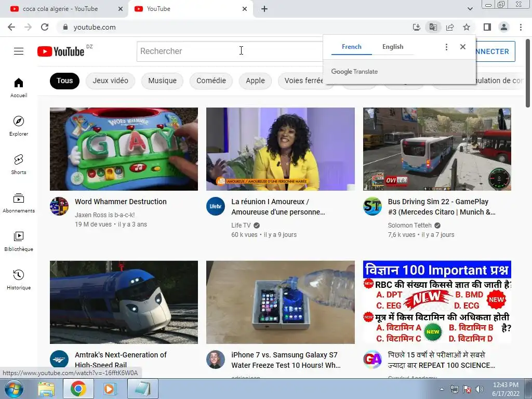
Task: Open the Chrome three-dot menu
Action: coord(521,27)
